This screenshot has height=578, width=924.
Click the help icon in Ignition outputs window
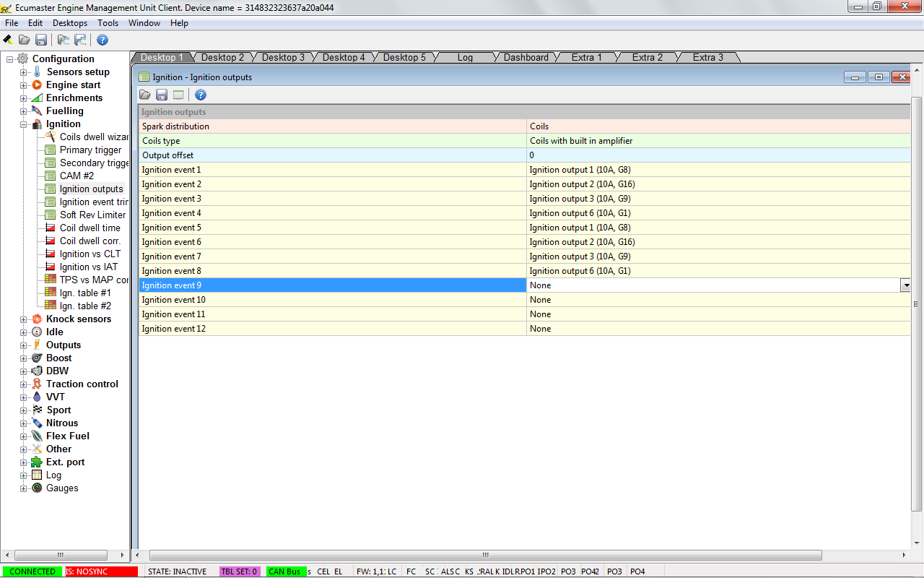(x=201, y=95)
